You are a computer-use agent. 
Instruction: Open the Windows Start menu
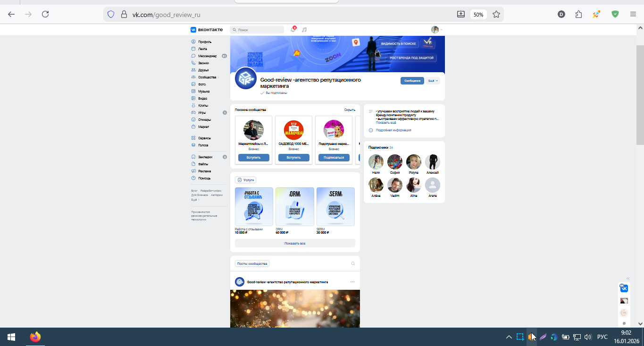pos(11,337)
